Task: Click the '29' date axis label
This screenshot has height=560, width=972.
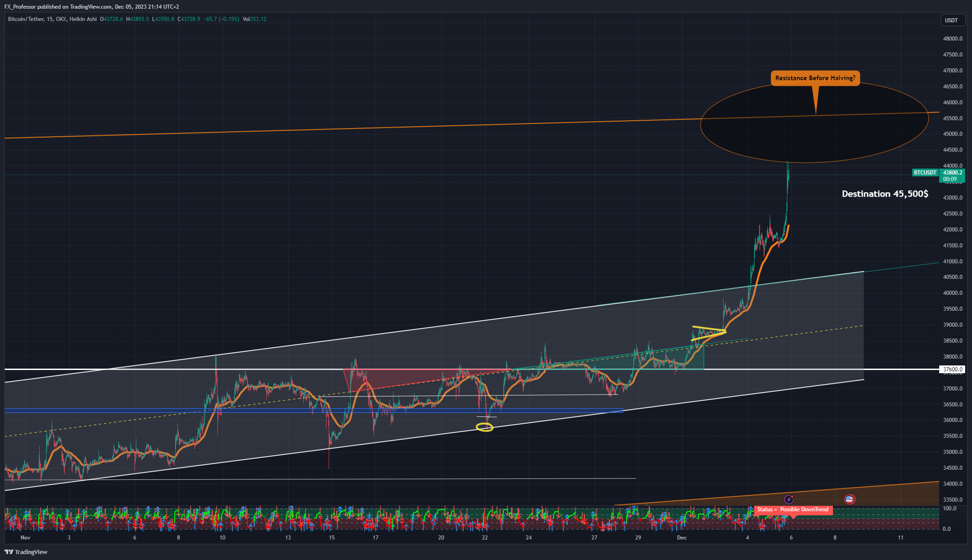Action: 638,538
